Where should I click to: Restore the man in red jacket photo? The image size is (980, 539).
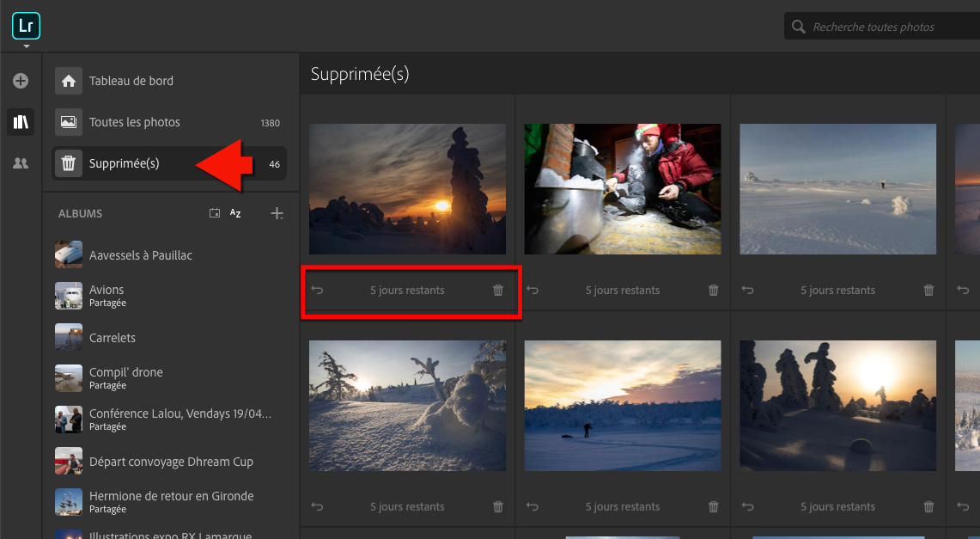point(533,291)
